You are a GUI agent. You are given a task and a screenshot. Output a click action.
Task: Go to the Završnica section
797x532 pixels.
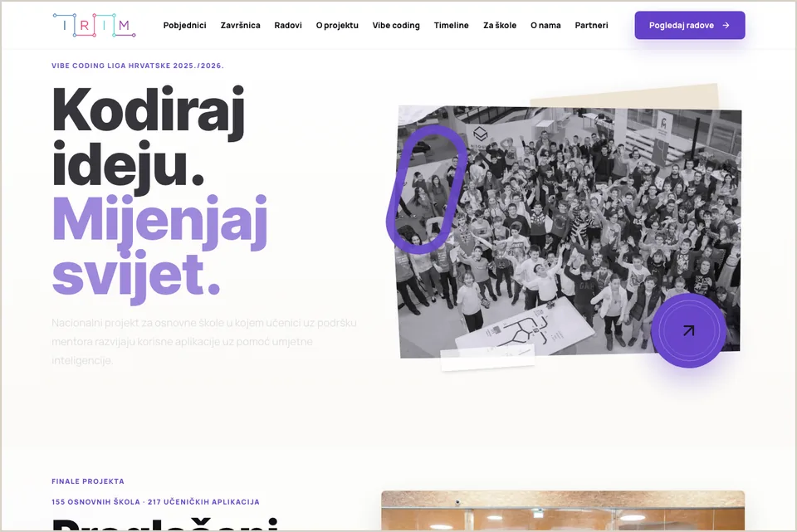coord(241,26)
